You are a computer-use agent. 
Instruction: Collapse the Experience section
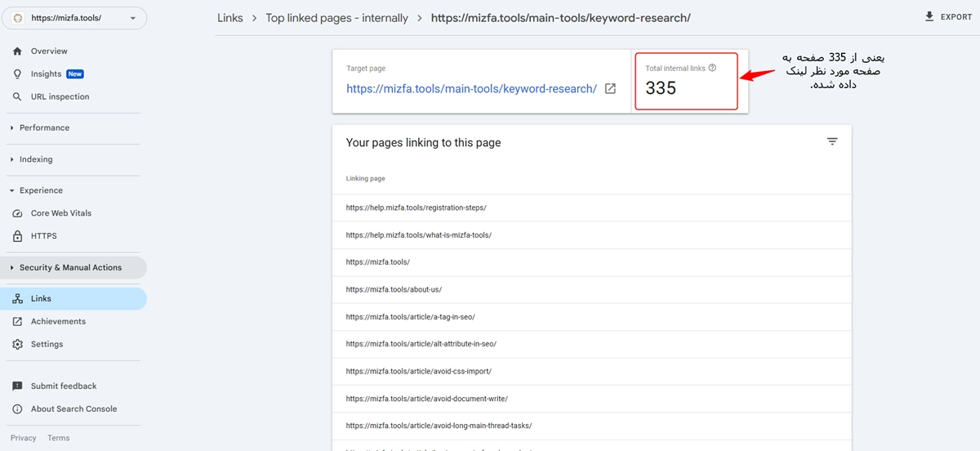click(40, 190)
